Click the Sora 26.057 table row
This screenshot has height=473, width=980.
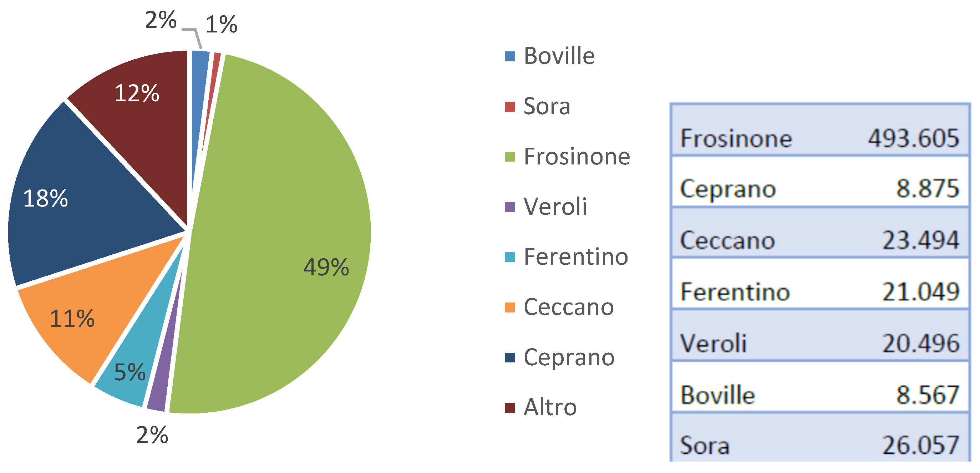[x=819, y=437]
